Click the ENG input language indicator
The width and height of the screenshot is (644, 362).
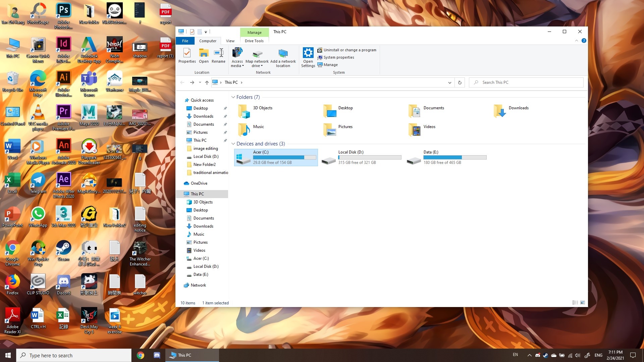598,355
